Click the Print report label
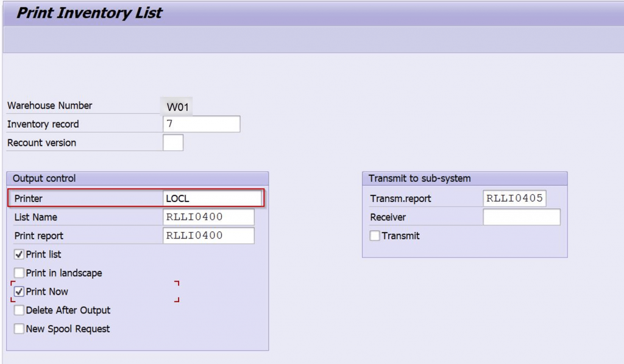This screenshot has width=624, height=364. (x=38, y=236)
